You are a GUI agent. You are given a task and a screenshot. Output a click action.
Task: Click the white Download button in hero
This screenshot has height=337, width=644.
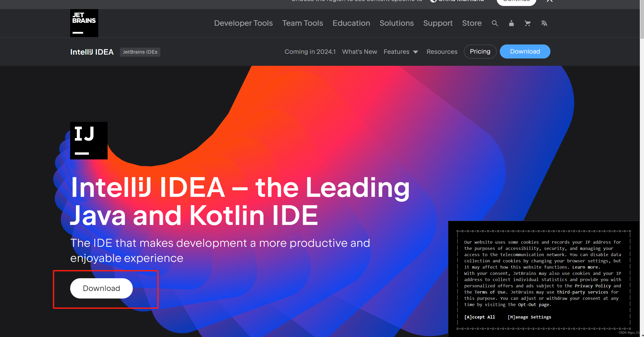(x=101, y=288)
